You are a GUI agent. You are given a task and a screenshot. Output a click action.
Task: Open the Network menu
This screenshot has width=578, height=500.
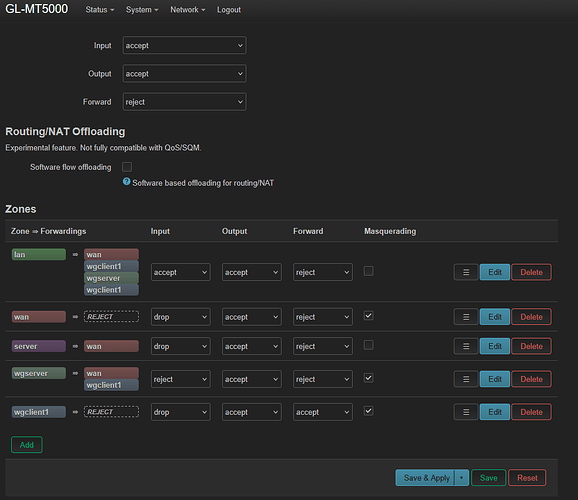(188, 10)
